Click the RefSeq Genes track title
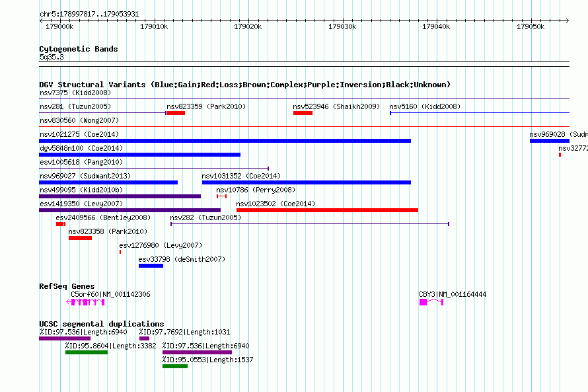The width and height of the screenshot is (588, 392). point(67,286)
